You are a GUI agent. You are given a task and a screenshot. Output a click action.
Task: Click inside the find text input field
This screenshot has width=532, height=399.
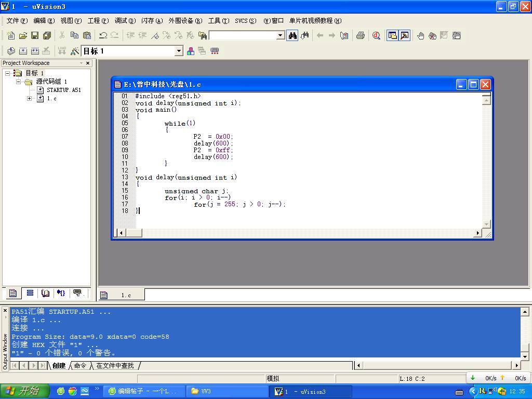(243, 35)
